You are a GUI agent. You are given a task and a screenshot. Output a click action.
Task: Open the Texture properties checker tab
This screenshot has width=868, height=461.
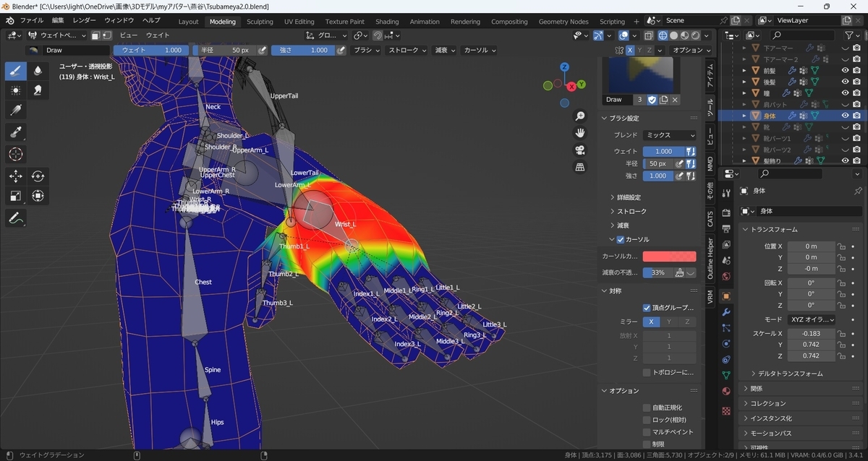(726, 410)
